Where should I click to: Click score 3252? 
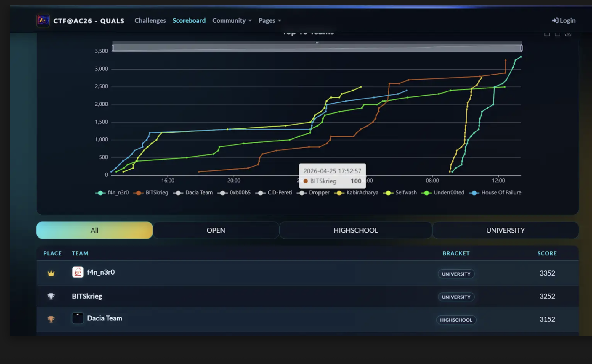[547, 296]
